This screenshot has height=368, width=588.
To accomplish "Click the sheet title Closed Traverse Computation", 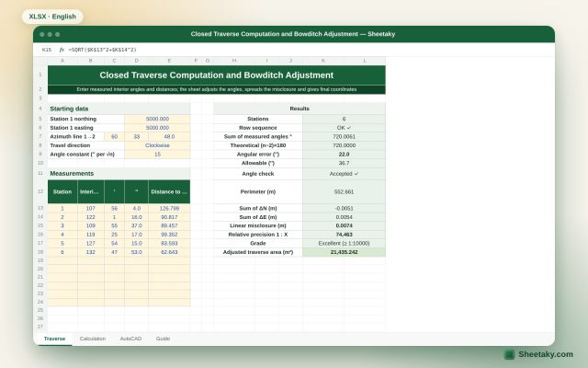I will point(217,75).
